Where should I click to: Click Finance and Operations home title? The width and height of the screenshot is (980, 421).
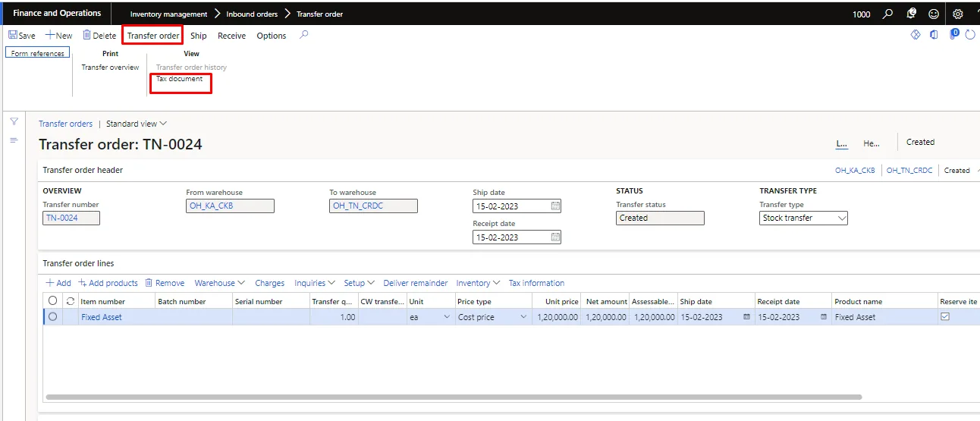click(x=57, y=13)
